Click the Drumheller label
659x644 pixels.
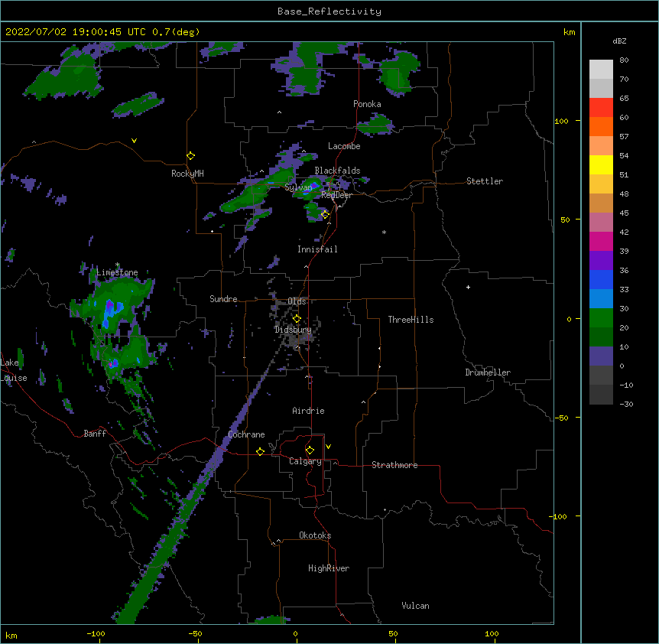488,372
